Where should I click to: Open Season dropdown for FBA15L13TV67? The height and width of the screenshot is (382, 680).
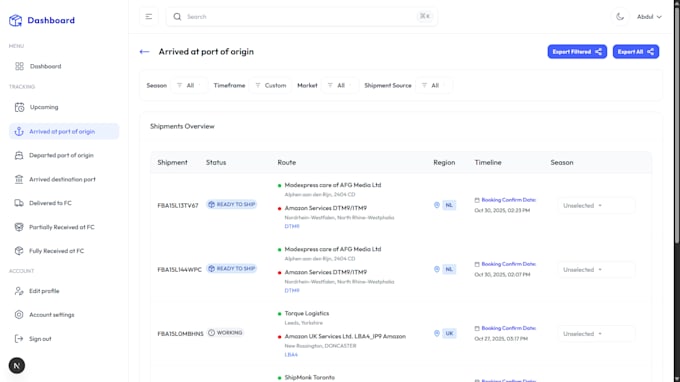point(596,206)
